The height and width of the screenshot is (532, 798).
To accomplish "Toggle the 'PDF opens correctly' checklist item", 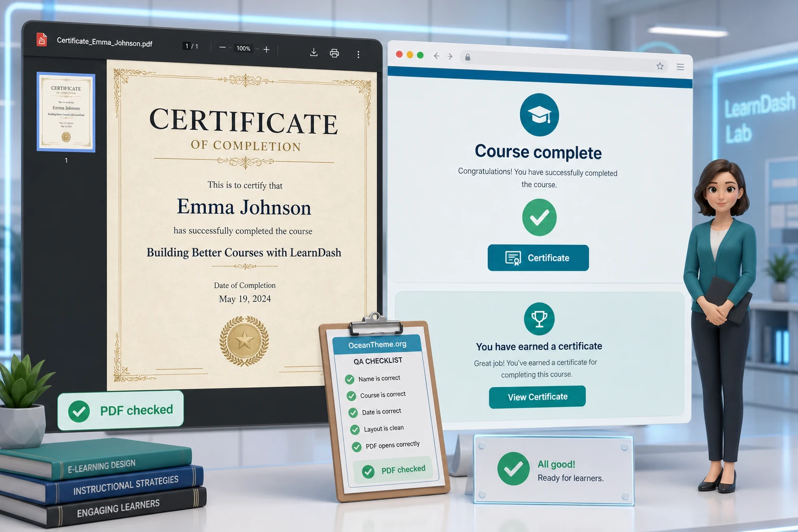I will 386,446.
